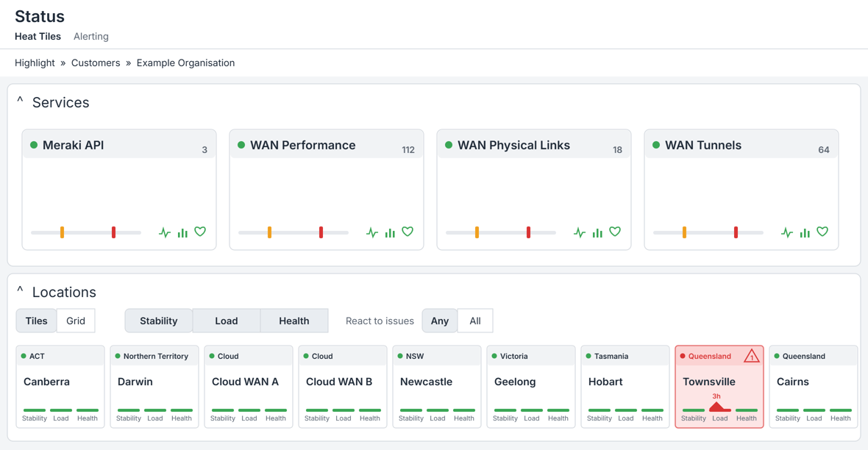This screenshot has height=450, width=868.
Task: Click the green dot next to Northern Territory
Action: (x=118, y=356)
